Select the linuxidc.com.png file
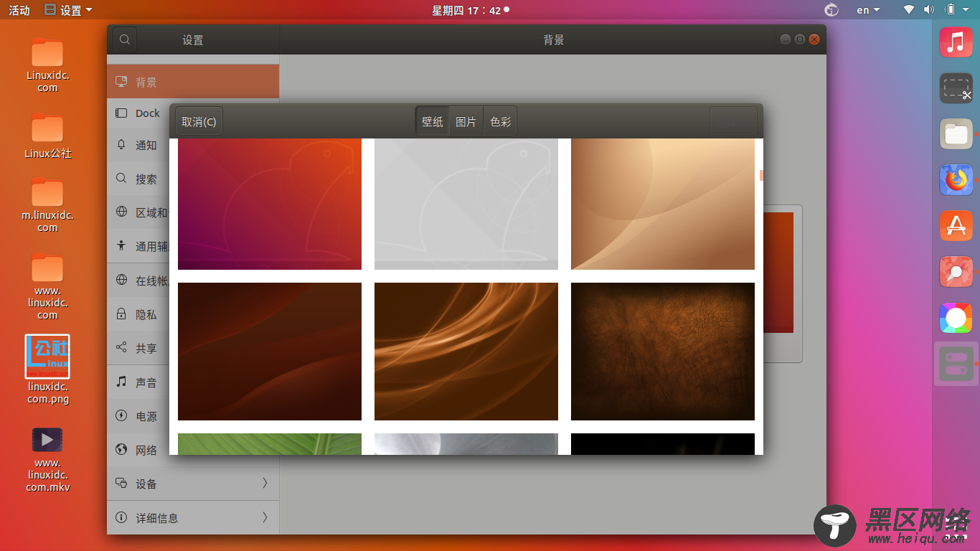This screenshot has width=980, height=551. [47, 369]
